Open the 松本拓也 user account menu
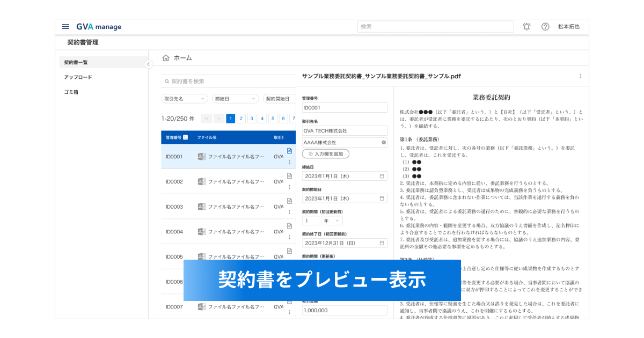The width and height of the screenshot is (644, 338). click(569, 26)
